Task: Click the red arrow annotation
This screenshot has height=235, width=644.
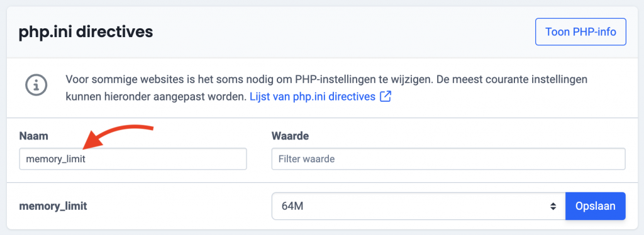Action: tap(117, 136)
